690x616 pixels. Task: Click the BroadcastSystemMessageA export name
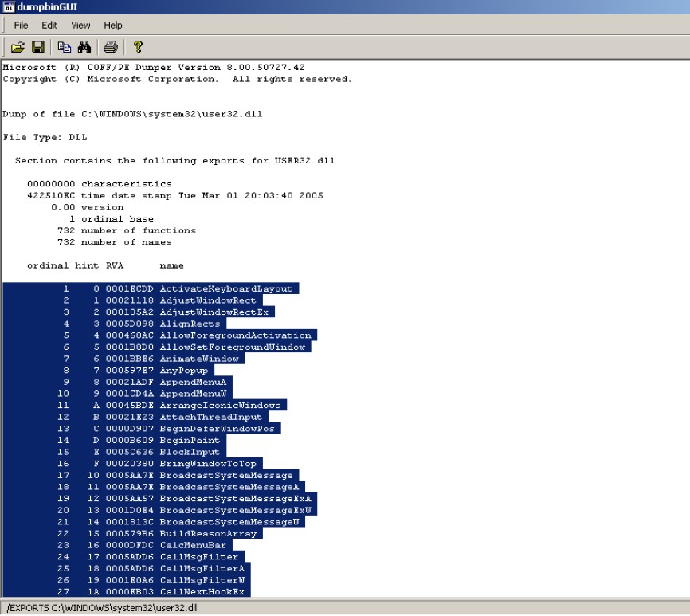point(229,487)
